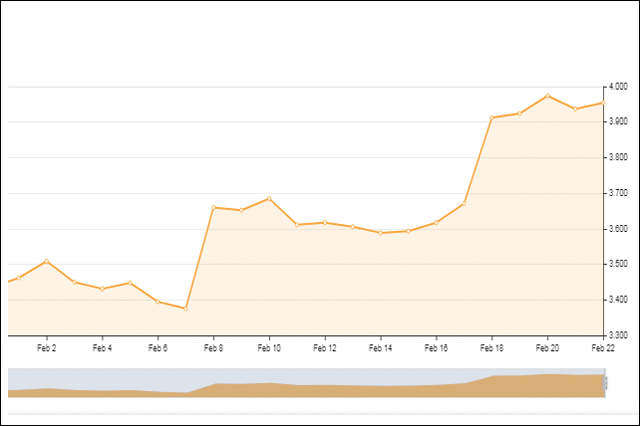Select the data point above Feb 6

click(x=158, y=302)
